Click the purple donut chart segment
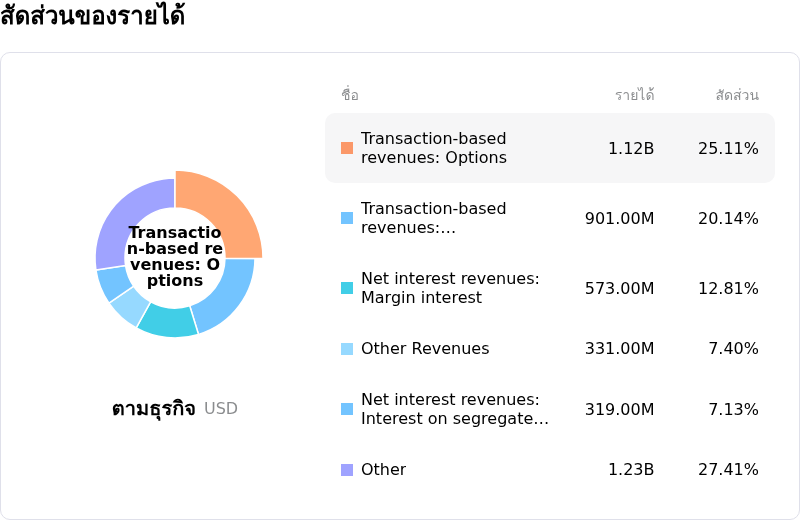800x520 pixels. tap(128, 214)
